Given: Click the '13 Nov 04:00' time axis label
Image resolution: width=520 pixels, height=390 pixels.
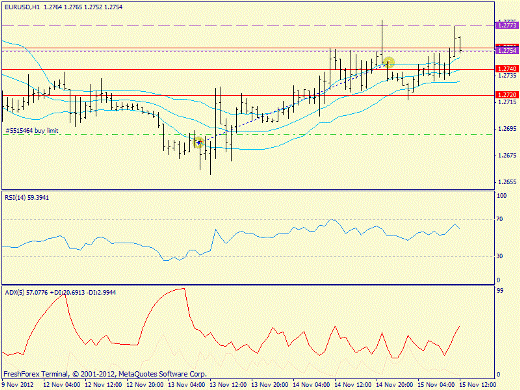Looking at the screenshot, I should (x=187, y=385).
